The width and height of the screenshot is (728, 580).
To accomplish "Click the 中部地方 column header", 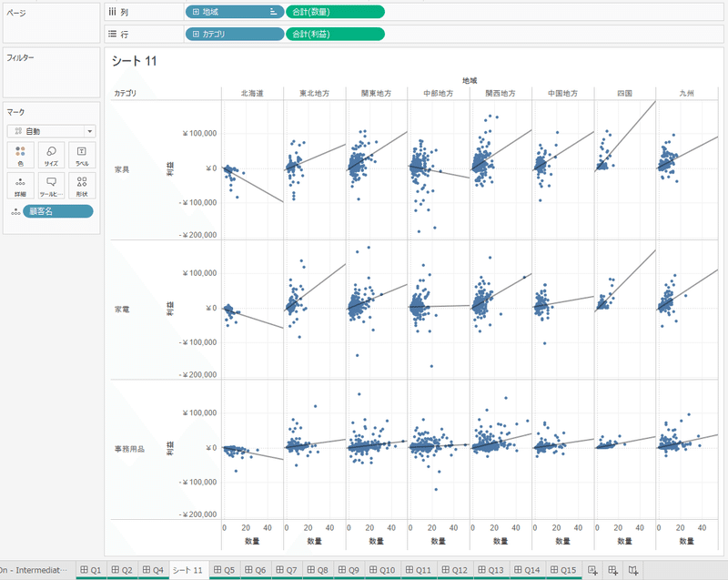I will pos(439,94).
